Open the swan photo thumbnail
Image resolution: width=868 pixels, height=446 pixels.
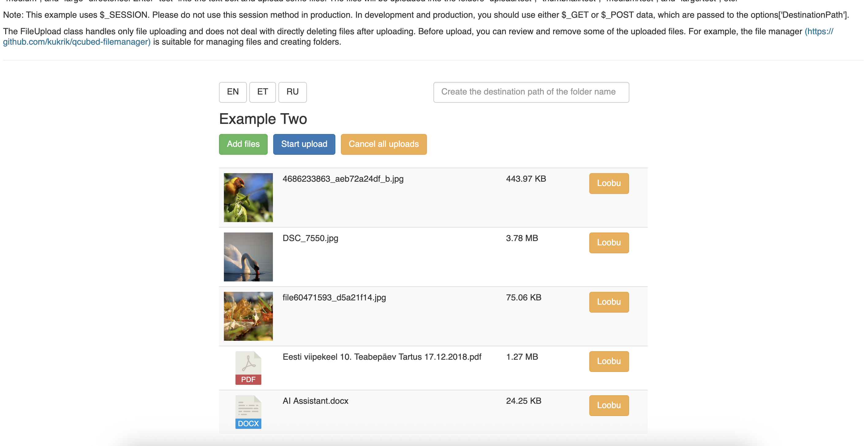[248, 257]
